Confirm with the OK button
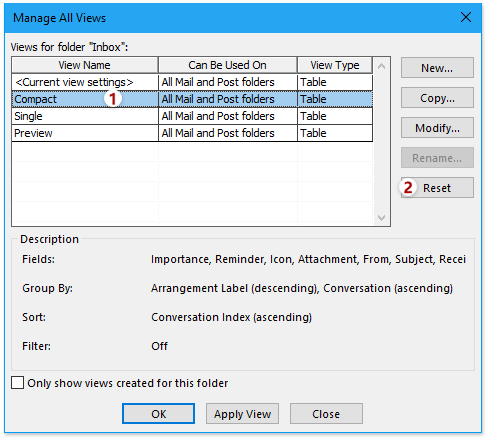486x438 pixels. [158, 414]
